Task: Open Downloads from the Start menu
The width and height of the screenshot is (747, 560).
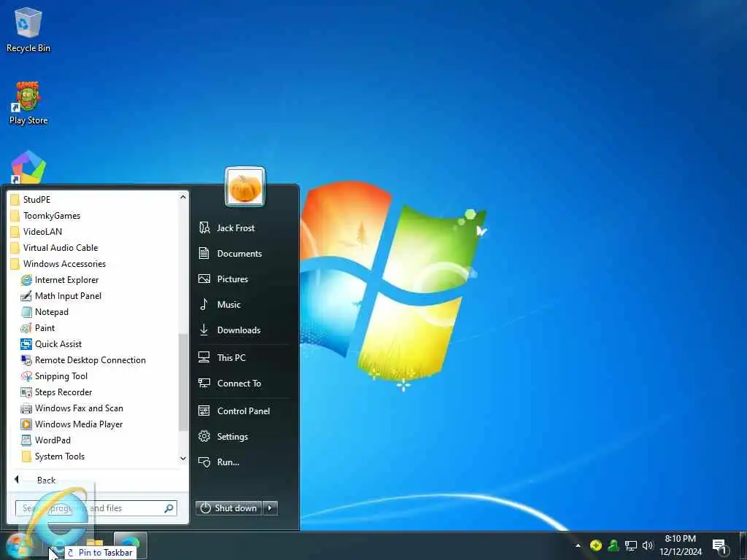Action: pyautogui.click(x=230, y=330)
